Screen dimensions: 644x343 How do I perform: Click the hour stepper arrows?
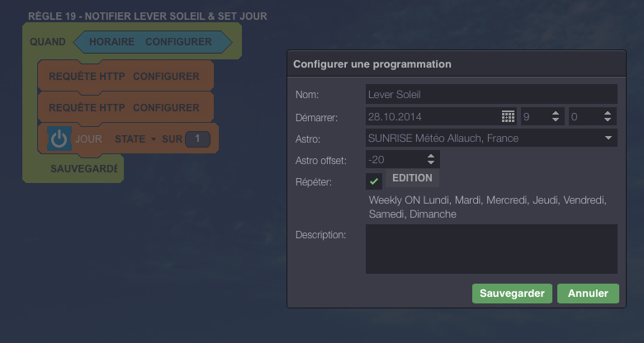[x=555, y=116]
